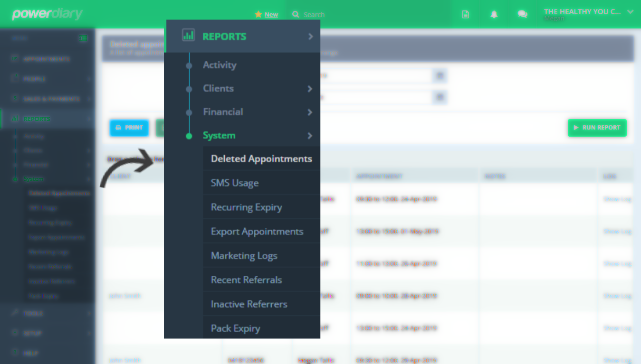Click the Client column header
641x364 pixels.
tap(120, 176)
